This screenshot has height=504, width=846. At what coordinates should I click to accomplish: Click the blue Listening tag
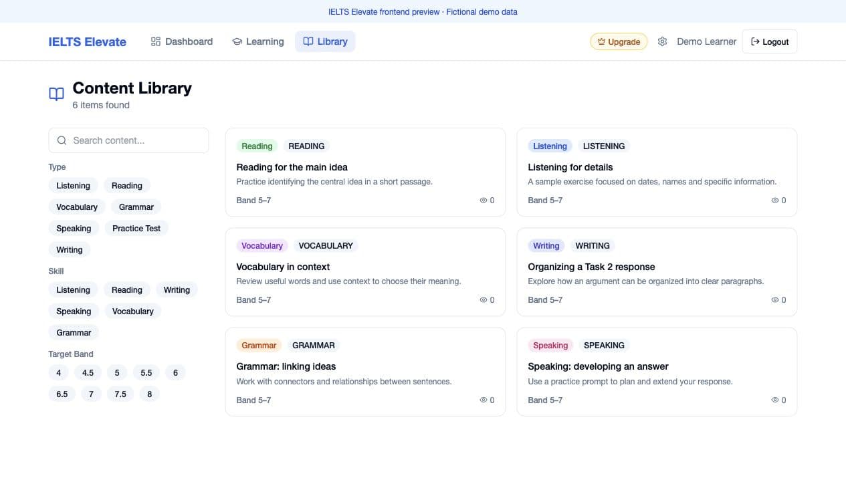(550, 146)
